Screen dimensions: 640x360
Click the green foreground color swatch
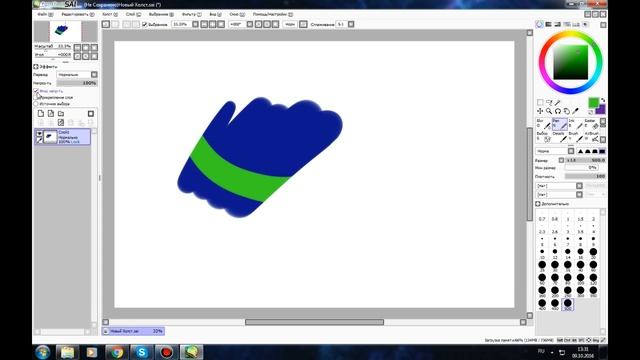[593, 102]
